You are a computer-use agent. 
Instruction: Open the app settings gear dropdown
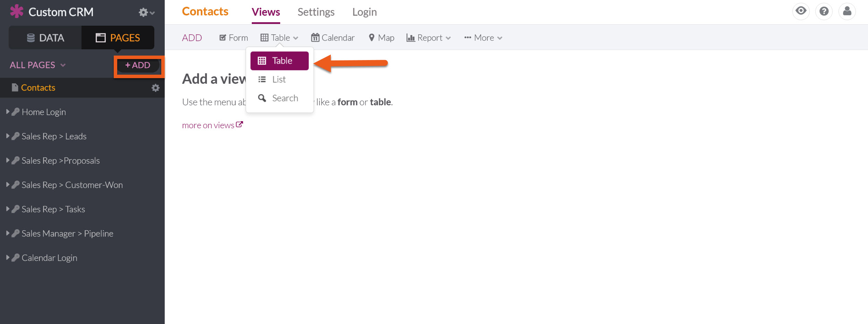tap(146, 13)
